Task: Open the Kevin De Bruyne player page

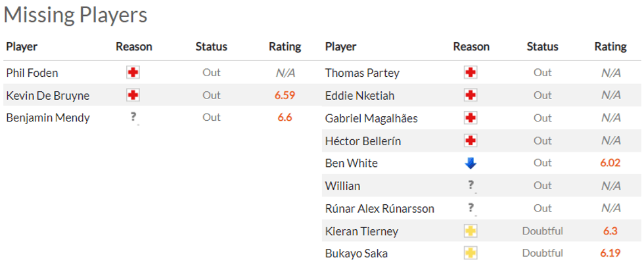Action: [48, 96]
